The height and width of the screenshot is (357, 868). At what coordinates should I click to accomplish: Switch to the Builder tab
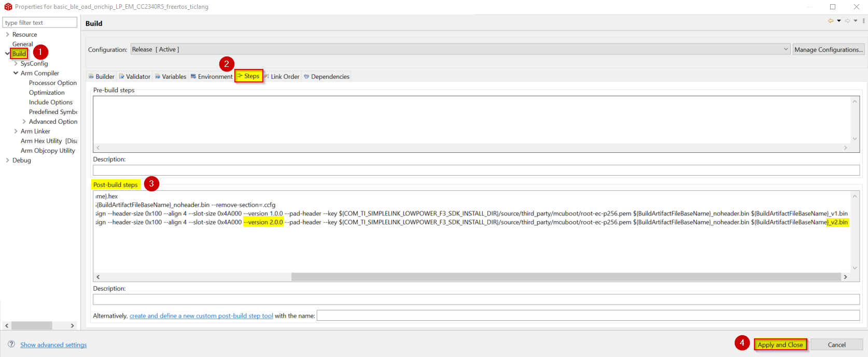[102, 77]
